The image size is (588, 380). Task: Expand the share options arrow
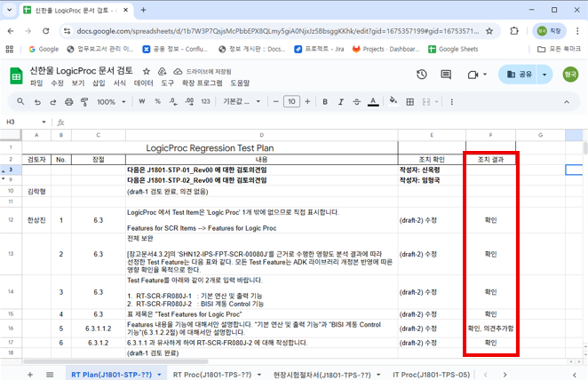[544, 75]
